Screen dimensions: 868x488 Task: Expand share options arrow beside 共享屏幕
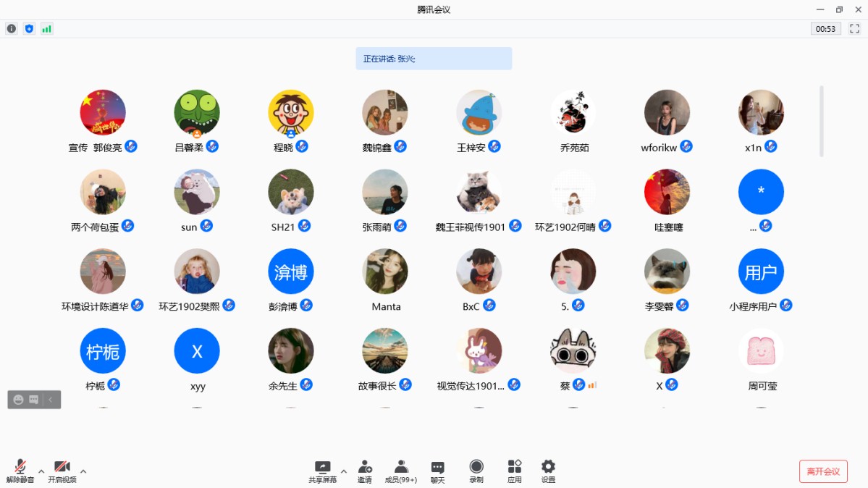(343, 471)
